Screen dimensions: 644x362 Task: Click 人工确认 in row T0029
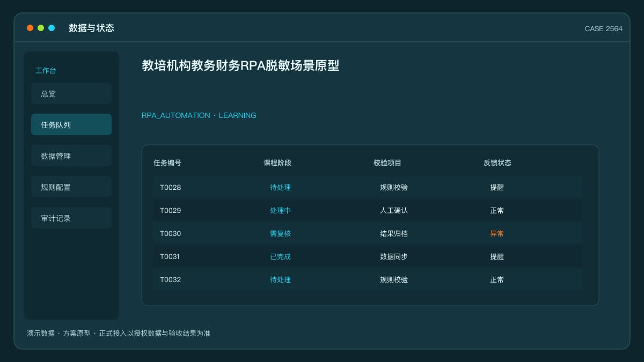(394, 210)
